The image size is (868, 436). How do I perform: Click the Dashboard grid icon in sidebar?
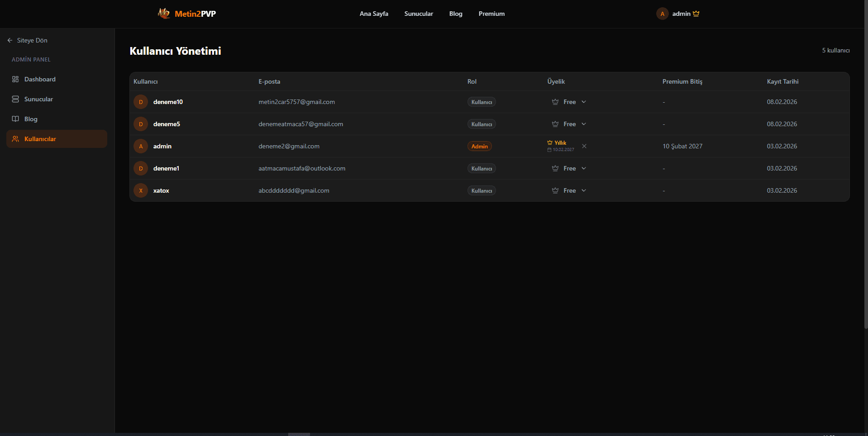pos(15,79)
